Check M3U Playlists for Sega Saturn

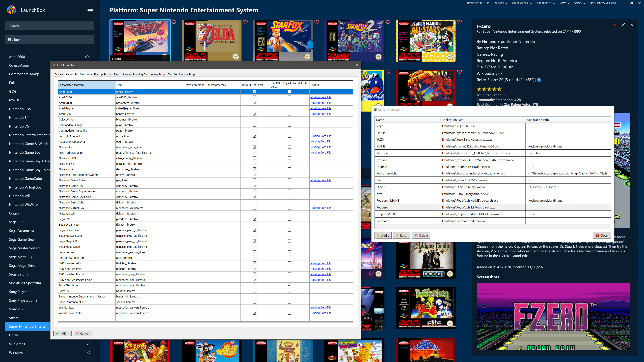coord(289,252)
